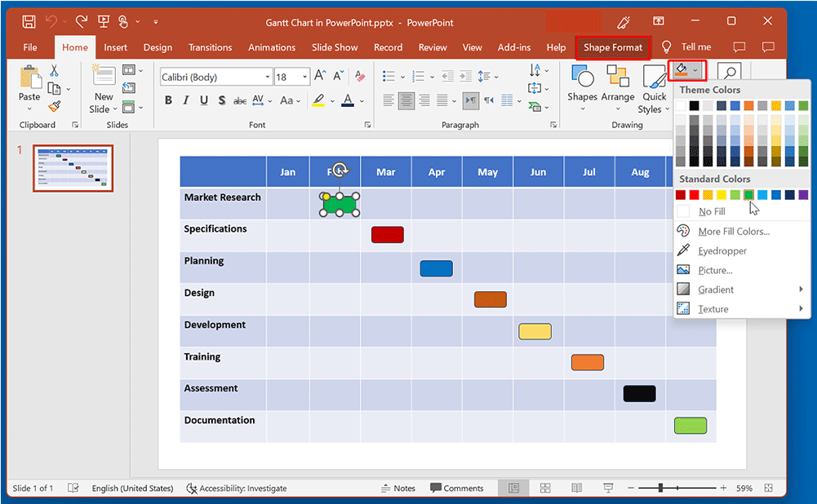Toggle Italic text formatting

click(x=186, y=101)
